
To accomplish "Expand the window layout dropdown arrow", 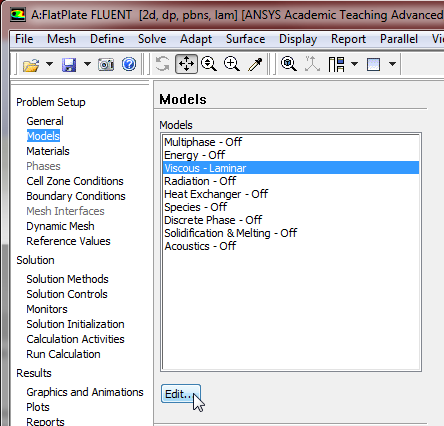I will pos(355,64).
